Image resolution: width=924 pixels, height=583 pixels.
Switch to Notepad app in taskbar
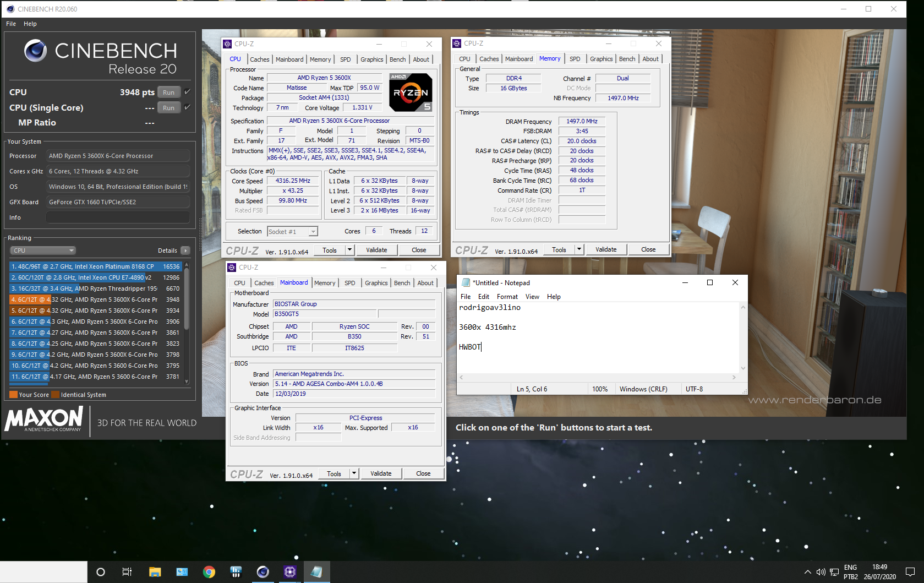(x=316, y=572)
